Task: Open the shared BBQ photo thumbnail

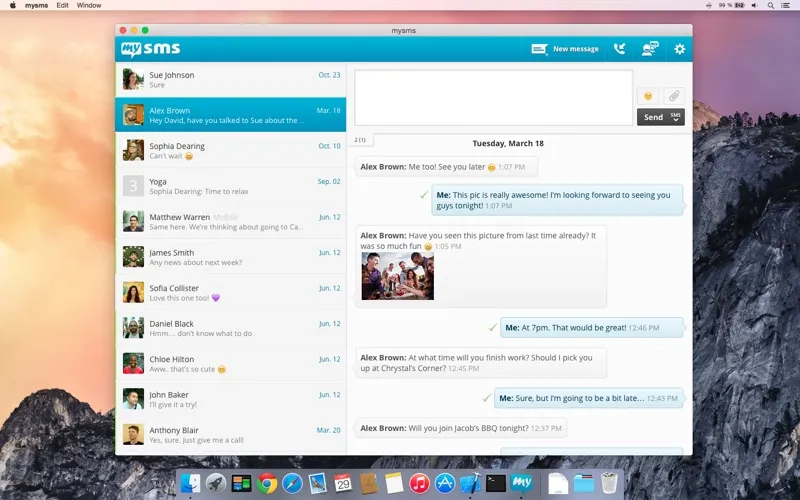Action: coord(397,276)
